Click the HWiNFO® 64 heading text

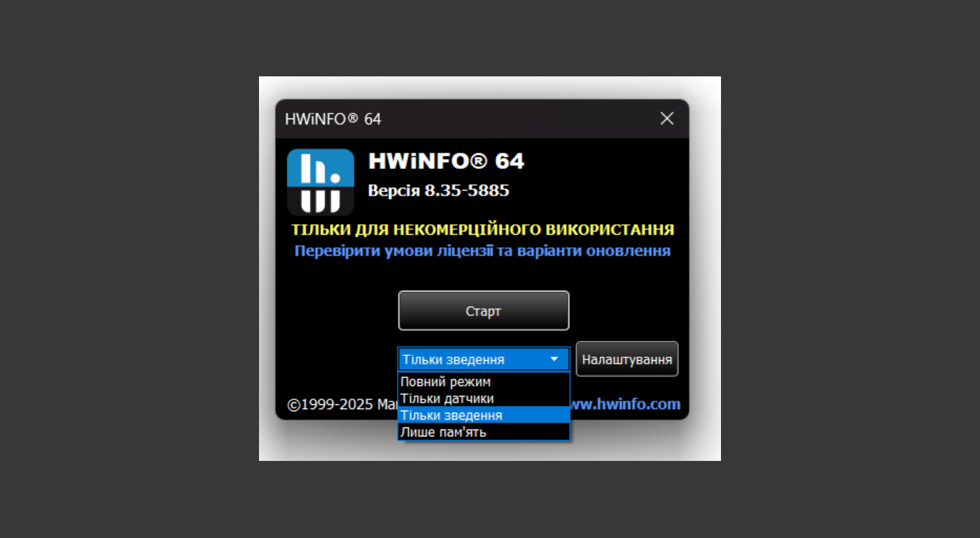click(x=447, y=161)
